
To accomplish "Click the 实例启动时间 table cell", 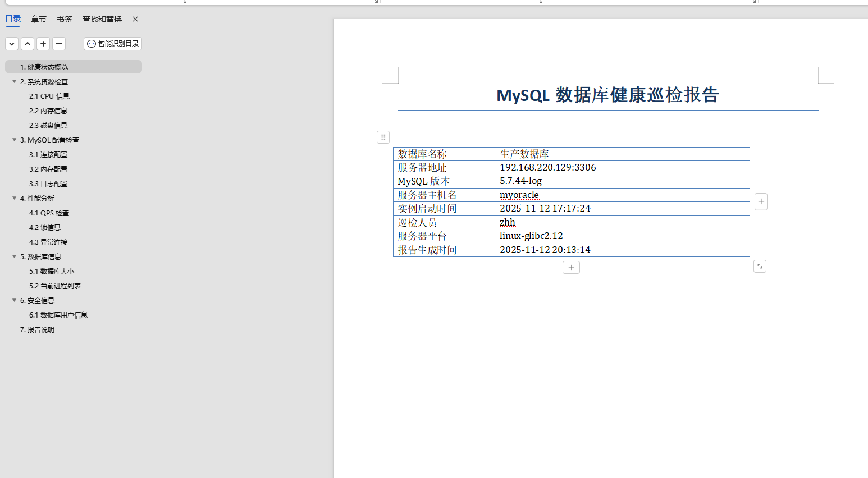I will coord(444,209).
